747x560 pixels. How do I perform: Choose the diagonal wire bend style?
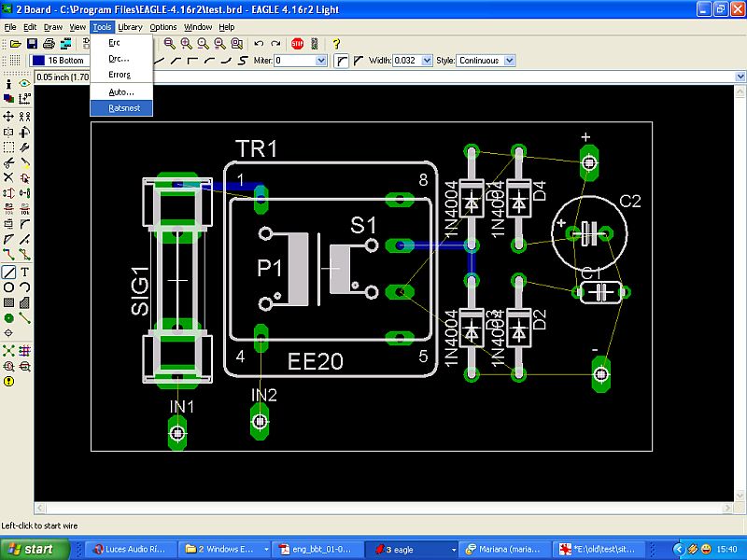[x=160, y=61]
